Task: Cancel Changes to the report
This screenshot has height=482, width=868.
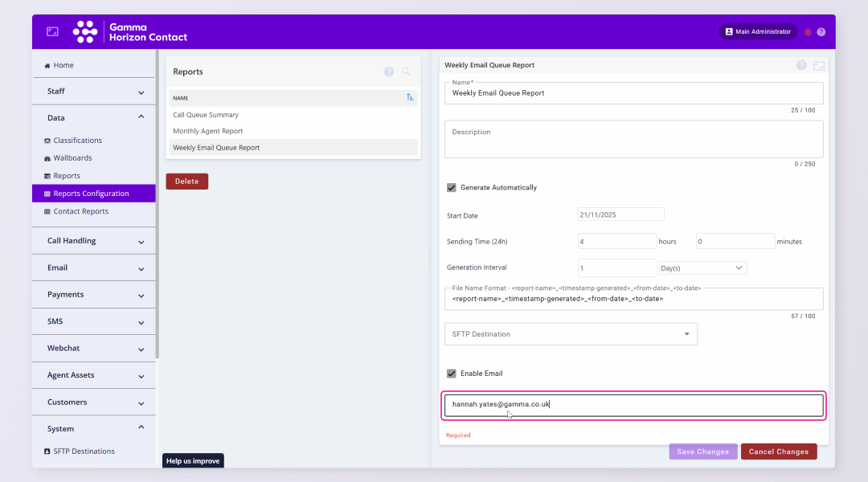Action: 778,451
